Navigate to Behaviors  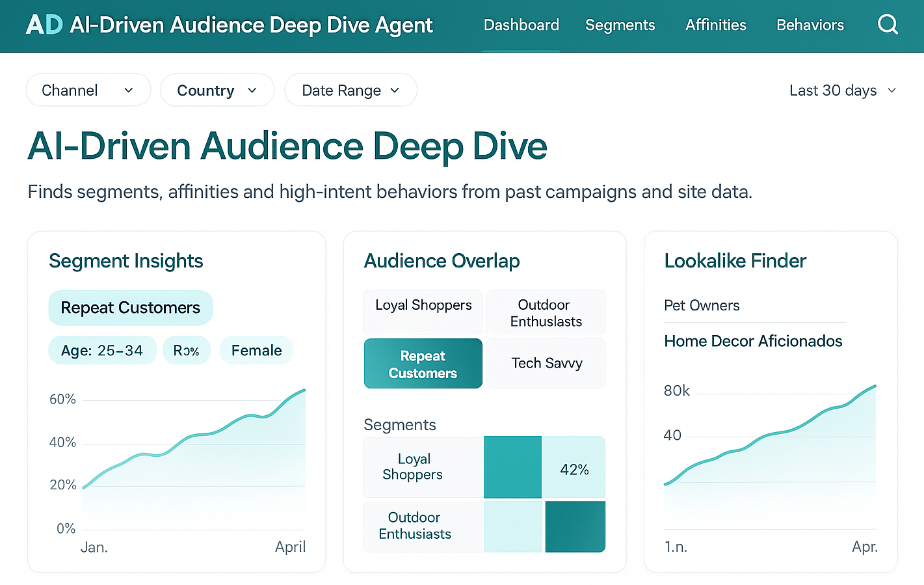point(810,25)
